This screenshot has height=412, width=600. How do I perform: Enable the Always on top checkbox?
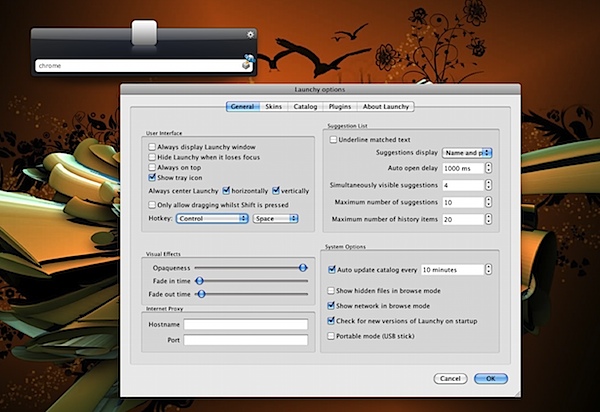(x=152, y=168)
